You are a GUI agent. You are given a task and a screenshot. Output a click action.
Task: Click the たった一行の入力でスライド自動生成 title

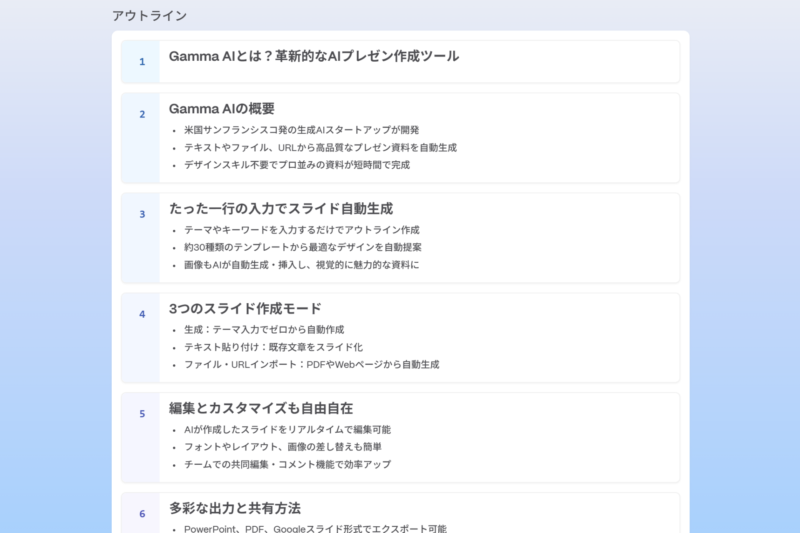click(281, 208)
